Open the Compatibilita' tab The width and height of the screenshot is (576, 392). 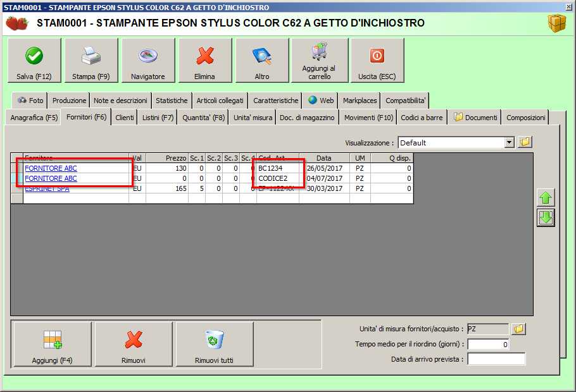tap(405, 101)
